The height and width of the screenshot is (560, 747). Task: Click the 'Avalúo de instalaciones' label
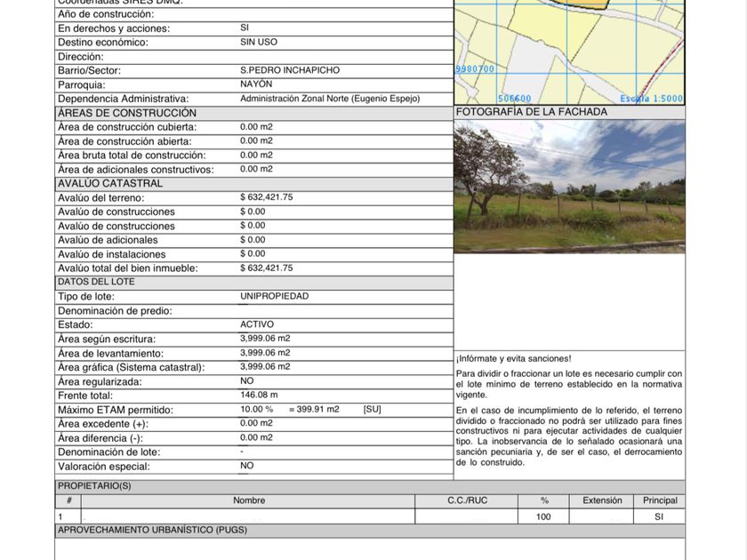click(x=111, y=254)
